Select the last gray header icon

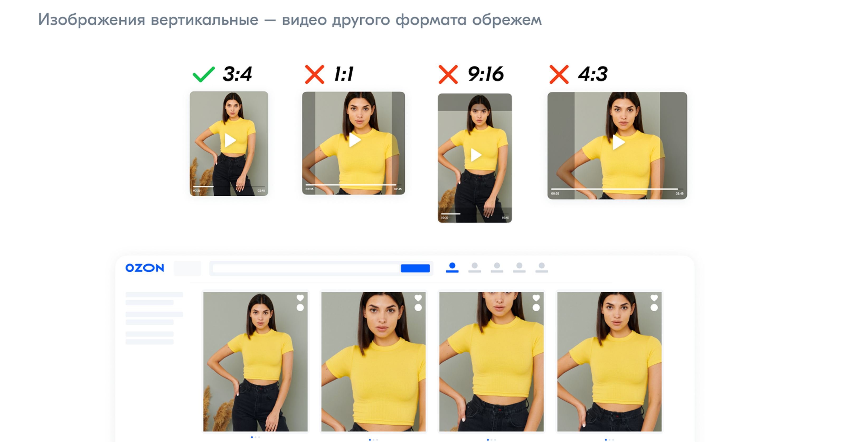coord(541,267)
